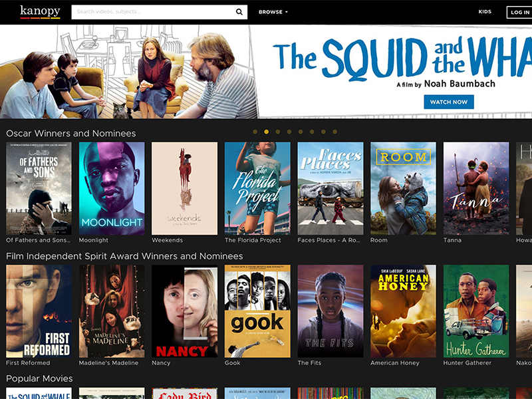The width and height of the screenshot is (532, 399).
Task: Open the First Reformed poster
Action: point(39,311)
